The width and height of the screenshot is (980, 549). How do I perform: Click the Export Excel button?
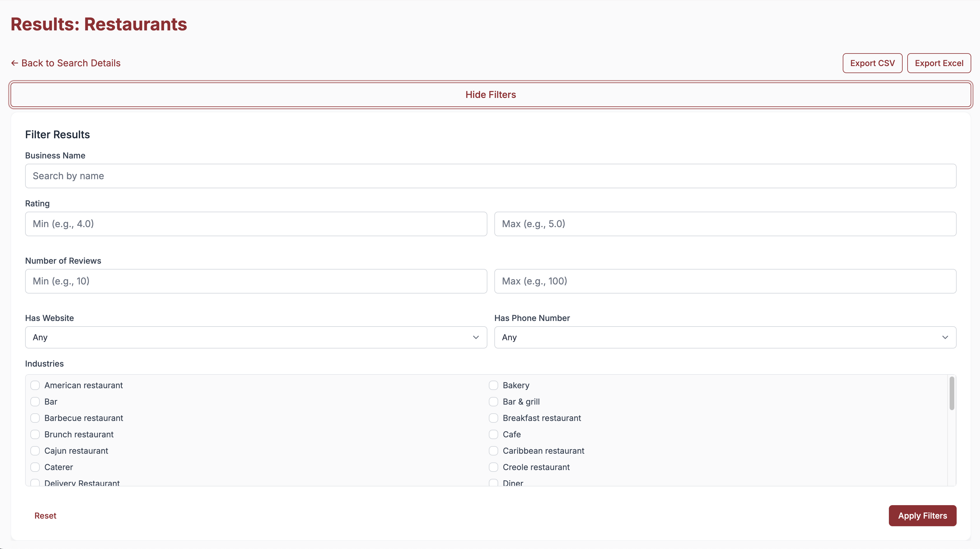[939, 63]
